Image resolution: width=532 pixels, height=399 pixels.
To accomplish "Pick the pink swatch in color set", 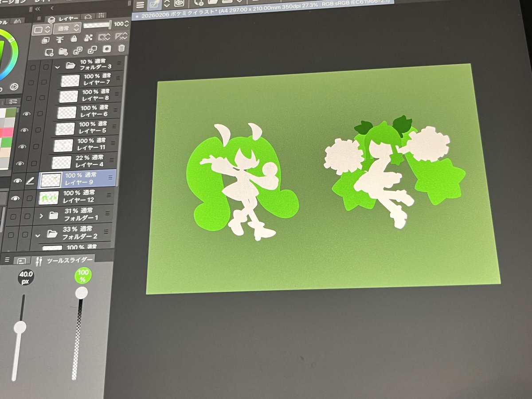I will [8, 133].
